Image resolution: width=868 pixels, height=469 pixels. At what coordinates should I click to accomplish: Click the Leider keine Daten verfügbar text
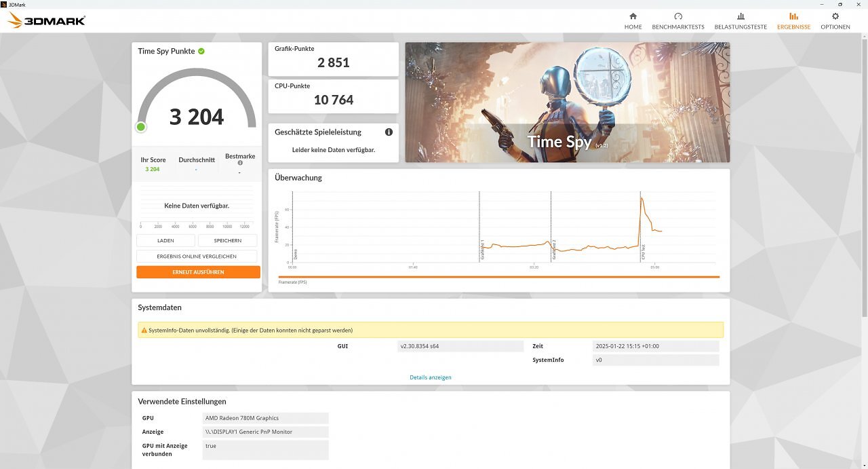pyautogui.click(x=334, y=150)
